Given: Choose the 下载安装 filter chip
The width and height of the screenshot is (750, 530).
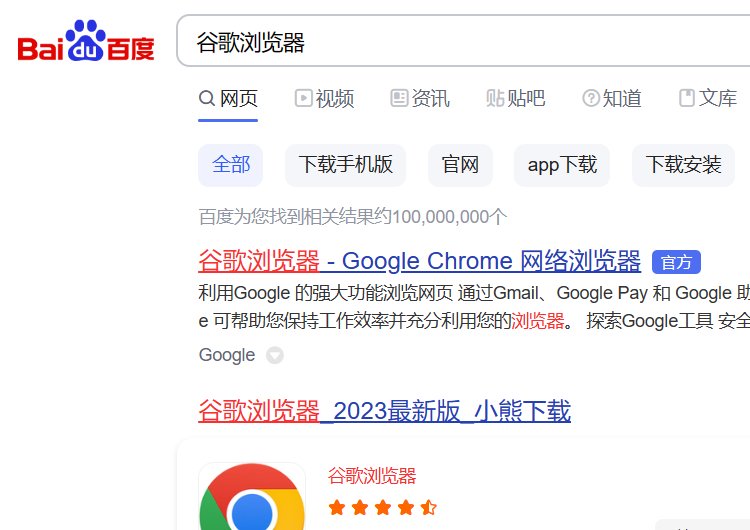Looking at the screenshot, I should tap(683, 165).
